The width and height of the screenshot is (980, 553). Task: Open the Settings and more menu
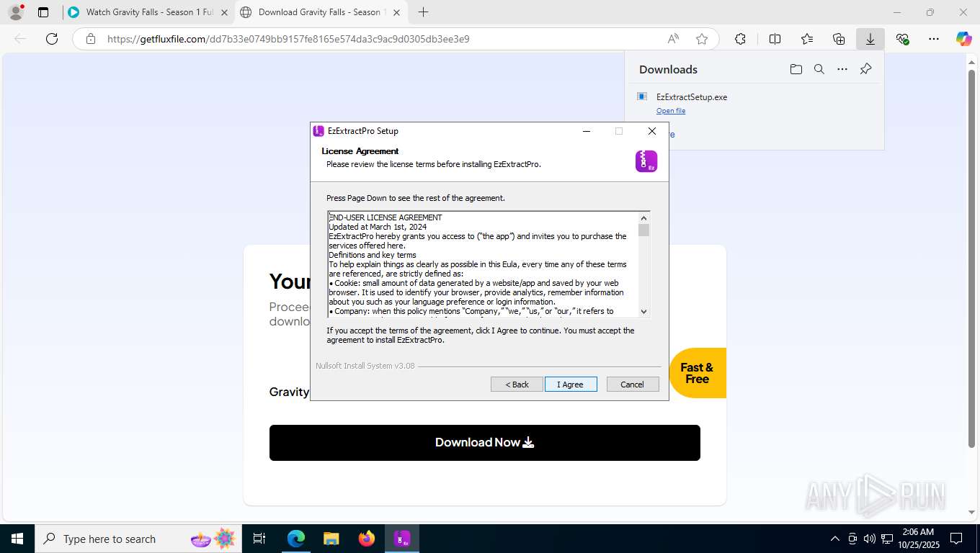(x=934, y=39)
